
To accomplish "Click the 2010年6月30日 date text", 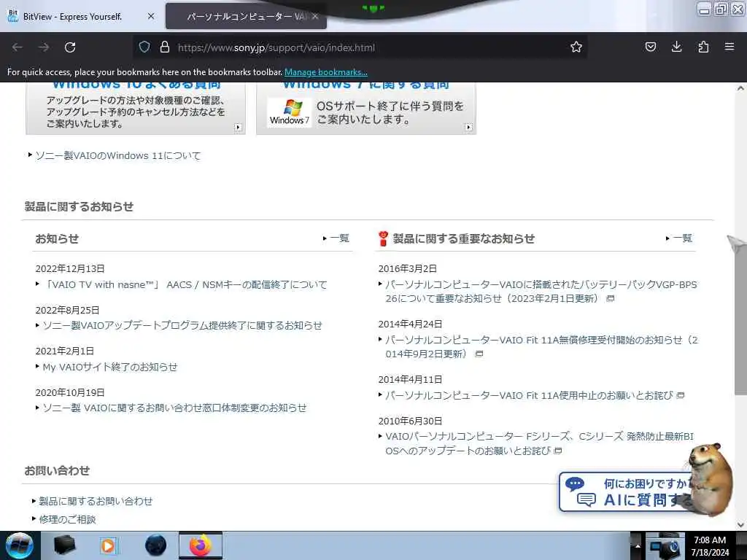I will [410, 421].
